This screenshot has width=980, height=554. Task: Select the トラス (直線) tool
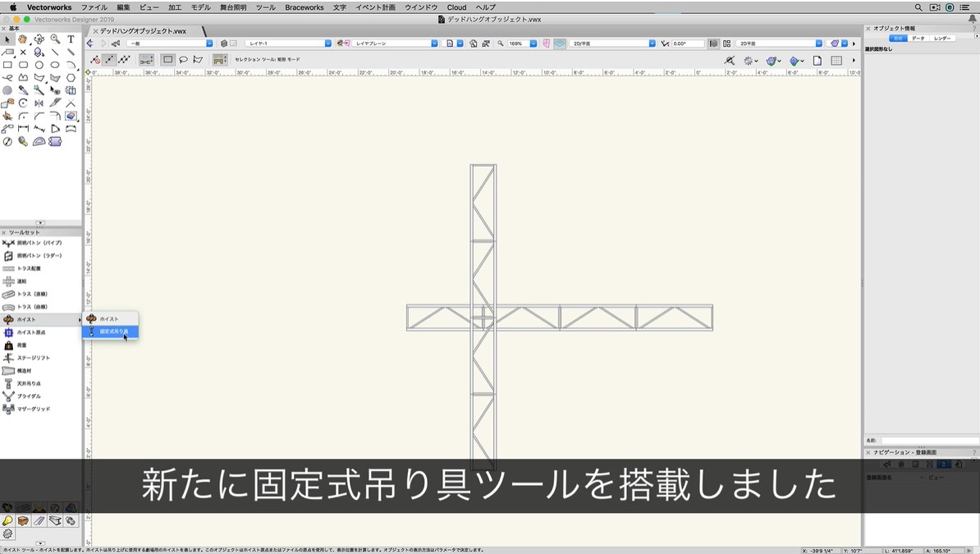(31, 294)
